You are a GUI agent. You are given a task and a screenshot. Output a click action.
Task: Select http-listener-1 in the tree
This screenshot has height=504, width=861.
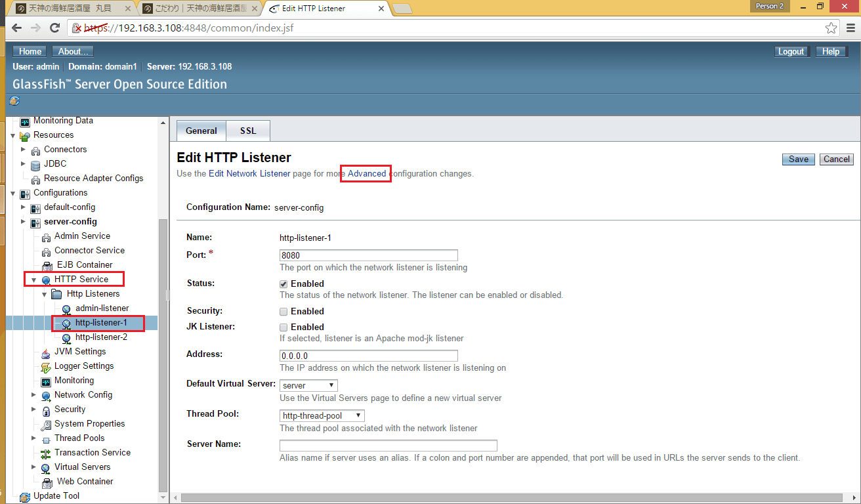pyautogui.click(x=101, y=323)
